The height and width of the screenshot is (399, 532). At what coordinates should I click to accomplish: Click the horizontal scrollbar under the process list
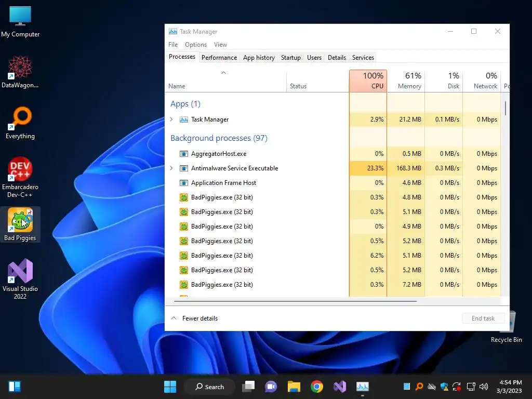pos(295,301)
